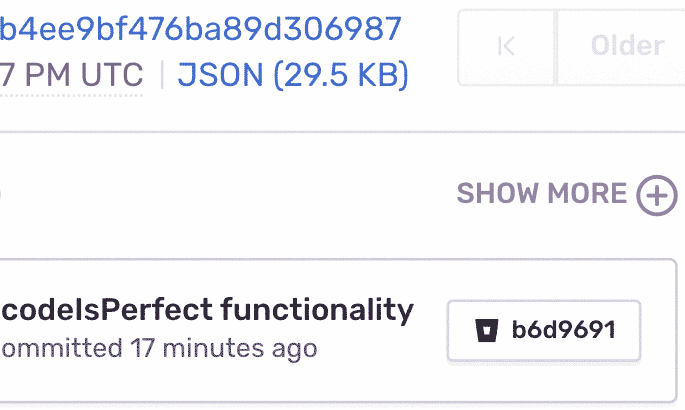The width and height of the screenshot is (685, 410).
Task: Click the PM UTC event timestamp
Action: point(72,75)
